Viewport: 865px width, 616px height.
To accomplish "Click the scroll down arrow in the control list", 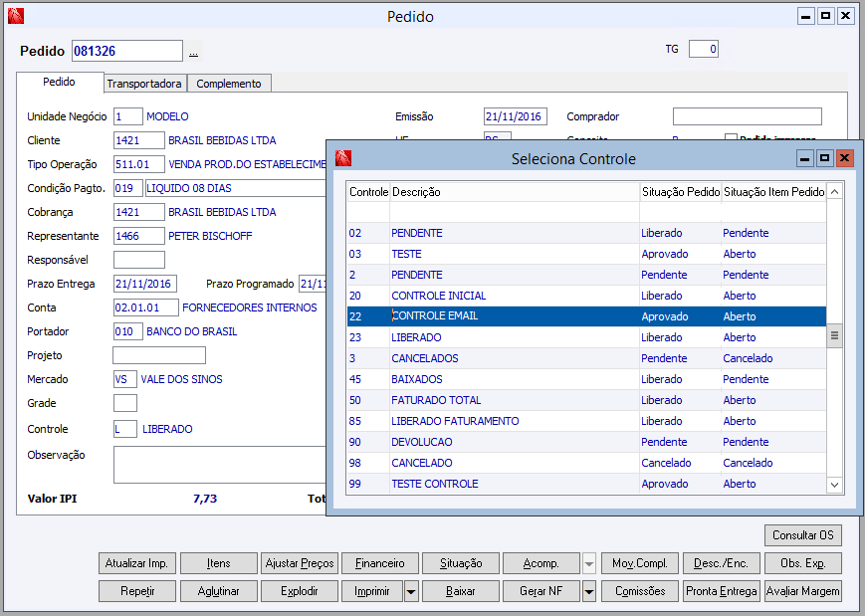I will pyautogui.click(x=835, y=484).
